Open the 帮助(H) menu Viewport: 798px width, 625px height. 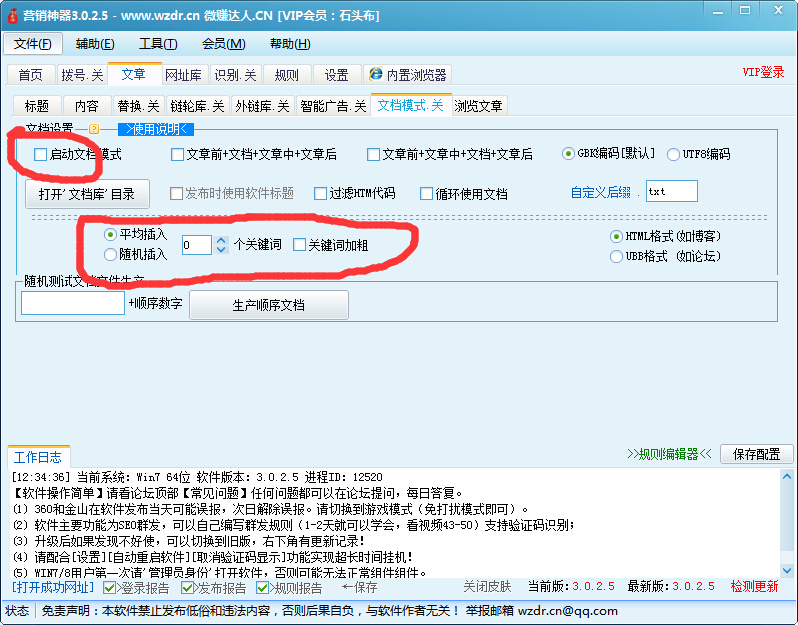tap(290, 44)
